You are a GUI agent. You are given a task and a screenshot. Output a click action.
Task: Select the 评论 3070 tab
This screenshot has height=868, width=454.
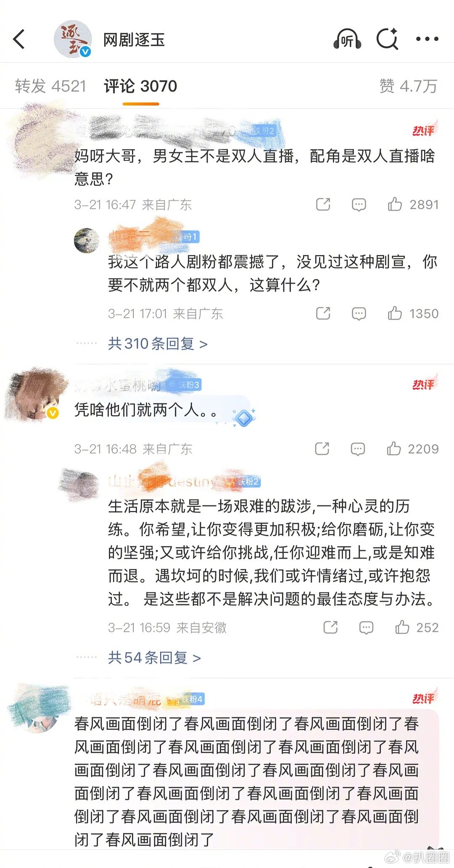[140, 86]
